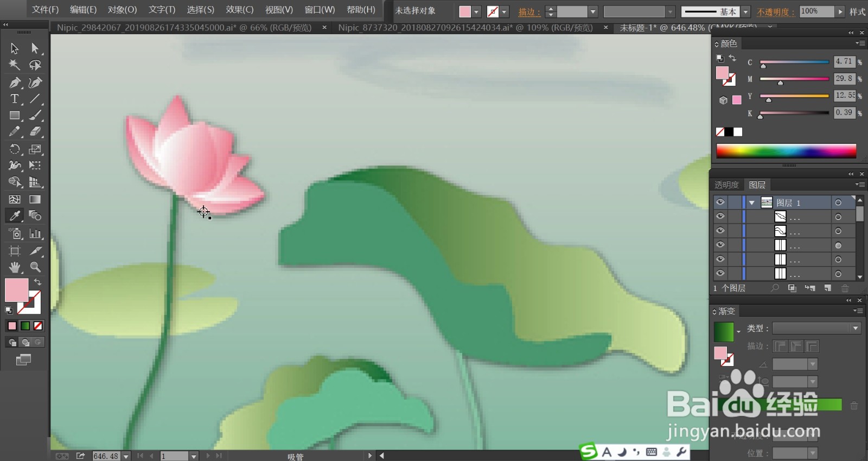Select the Pen tool
Viewport: 868px width, 461px height.
point(15,83)
